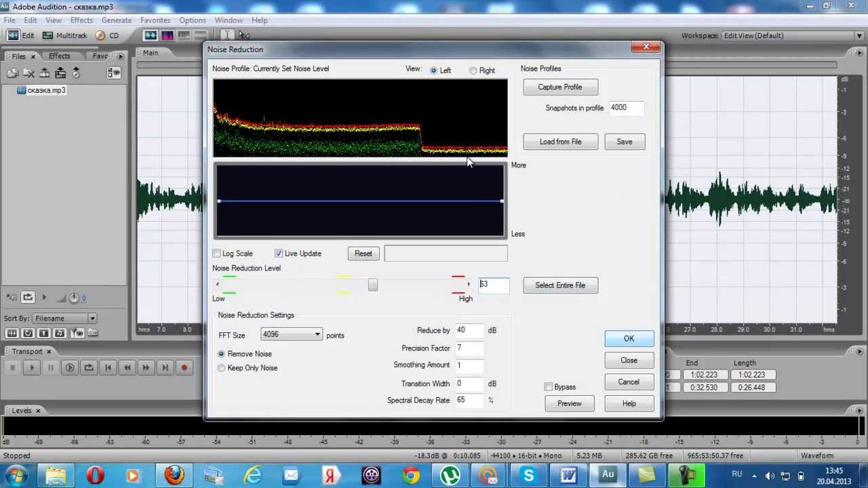Switch to Edit view
Image resolution: width=868 pixels, height=488 pixels.
20,35
